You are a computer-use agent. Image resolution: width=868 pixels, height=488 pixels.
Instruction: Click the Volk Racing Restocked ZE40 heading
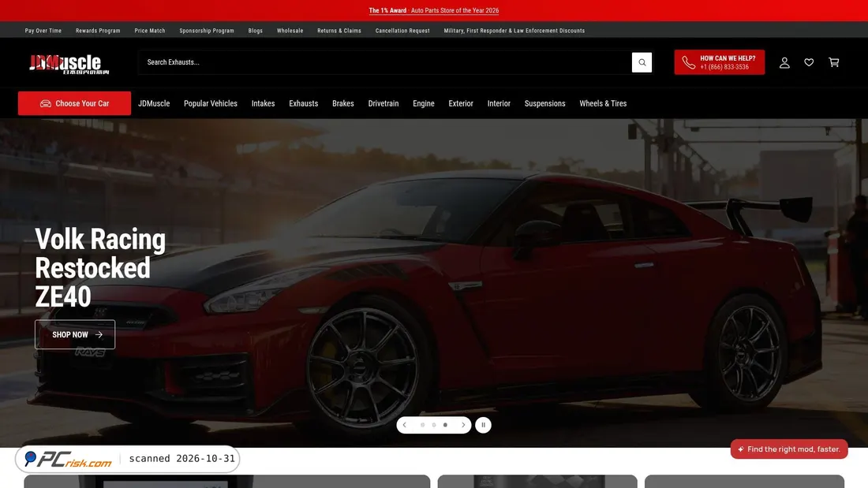[x=100, y=268]
